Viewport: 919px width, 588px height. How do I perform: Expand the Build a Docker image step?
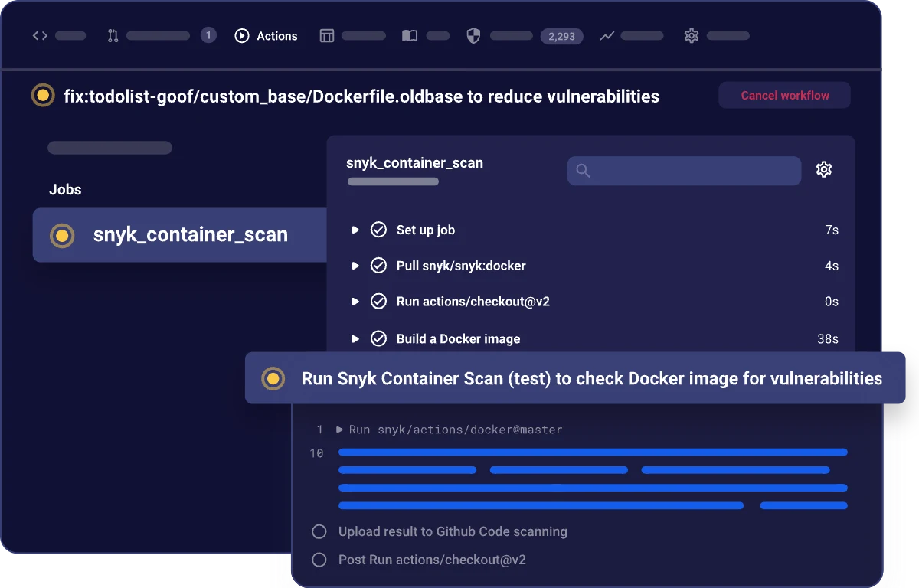coord(355,338)
